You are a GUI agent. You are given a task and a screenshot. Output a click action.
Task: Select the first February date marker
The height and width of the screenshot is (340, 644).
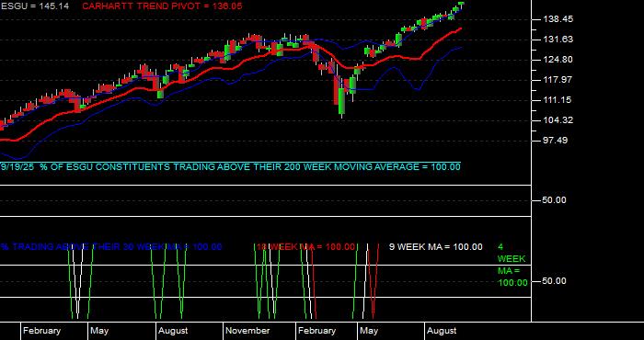tap(41, 331)
